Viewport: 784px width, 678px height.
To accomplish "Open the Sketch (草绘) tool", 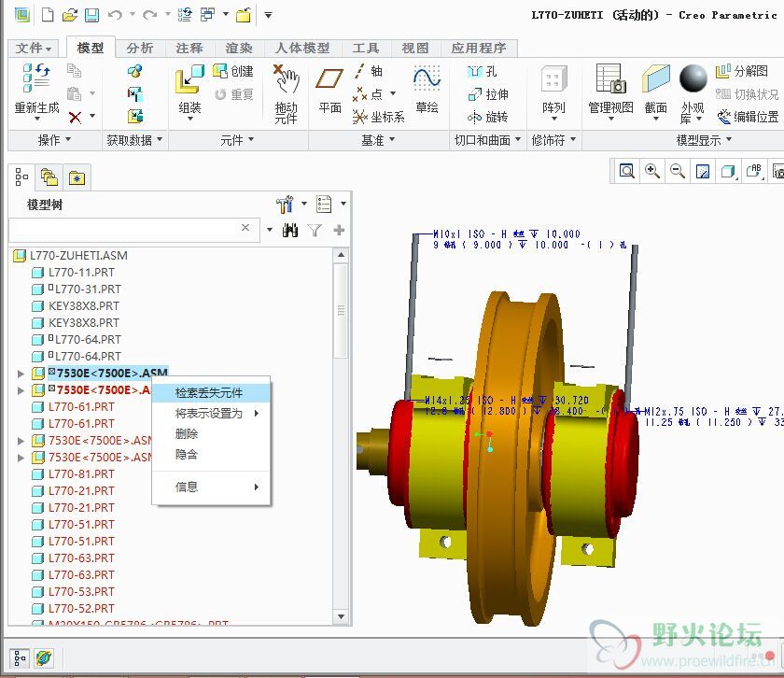I will coord(427,90).
